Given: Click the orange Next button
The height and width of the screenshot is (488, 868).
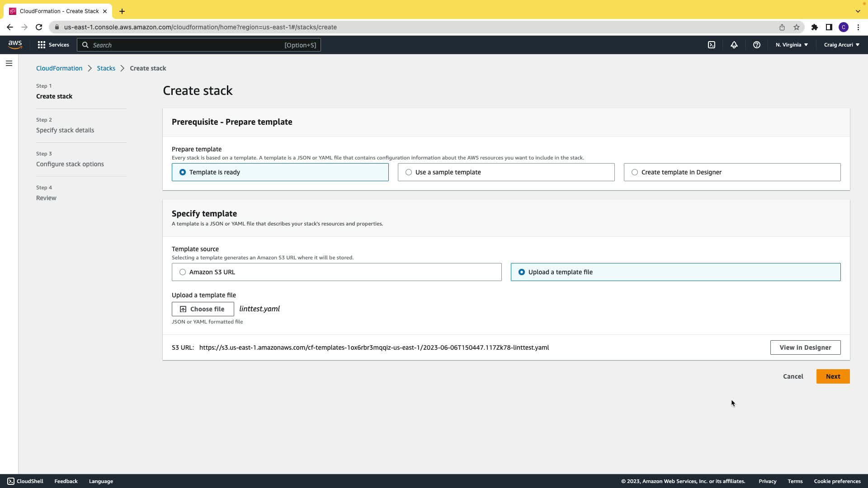Looking at the screenshot, I should [833, 376].
